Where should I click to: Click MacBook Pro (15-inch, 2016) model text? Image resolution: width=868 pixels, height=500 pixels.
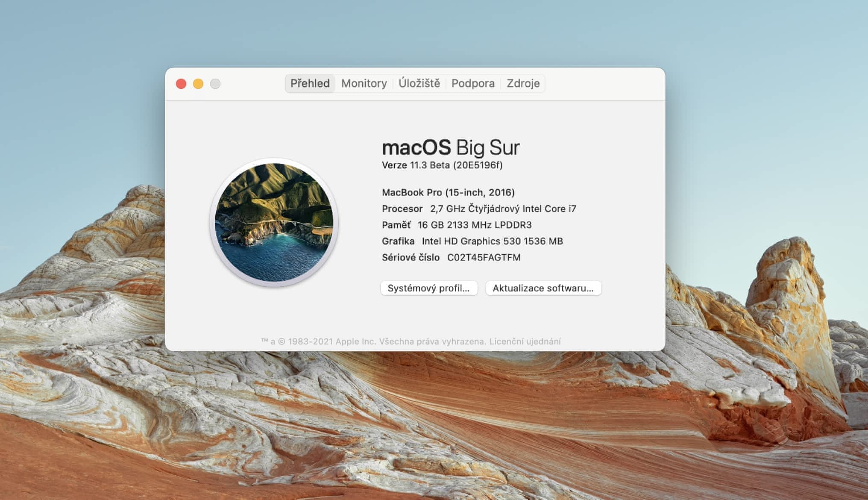pyautogui.click(x=448, y=192)
